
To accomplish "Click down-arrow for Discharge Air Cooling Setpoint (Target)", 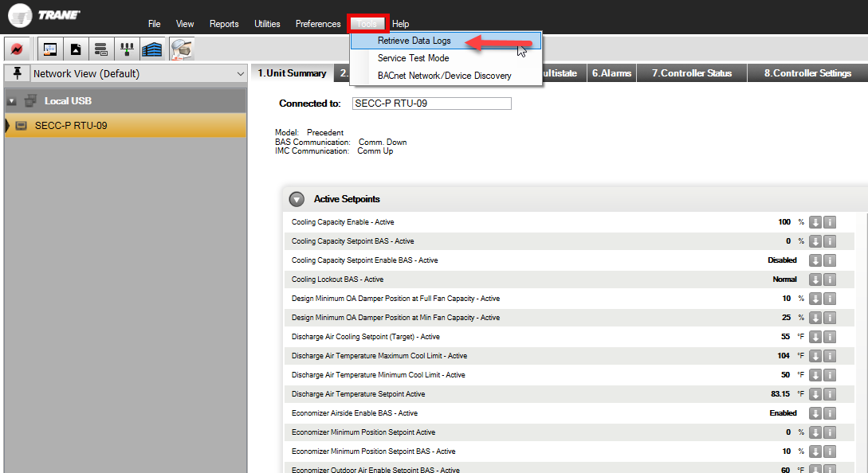I will 815,337.
